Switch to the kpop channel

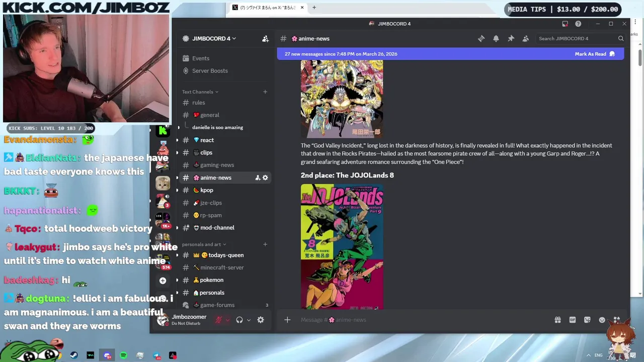[225, 190]
